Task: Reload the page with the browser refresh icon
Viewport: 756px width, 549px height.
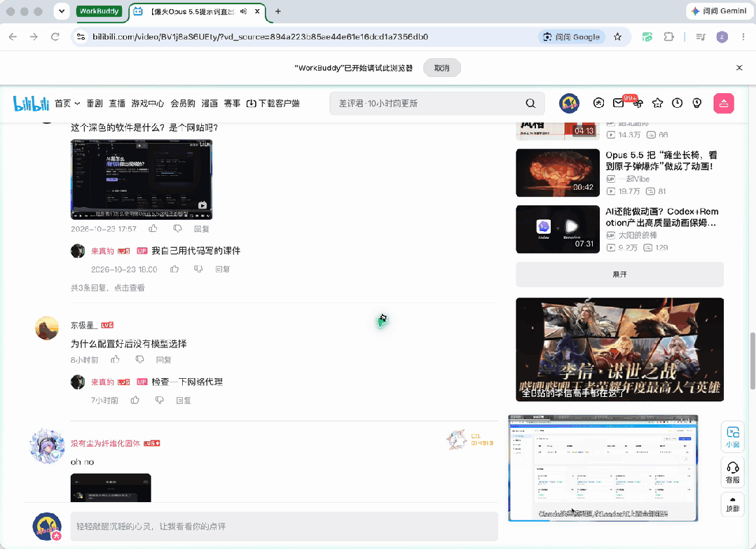Action: (55, 36)
